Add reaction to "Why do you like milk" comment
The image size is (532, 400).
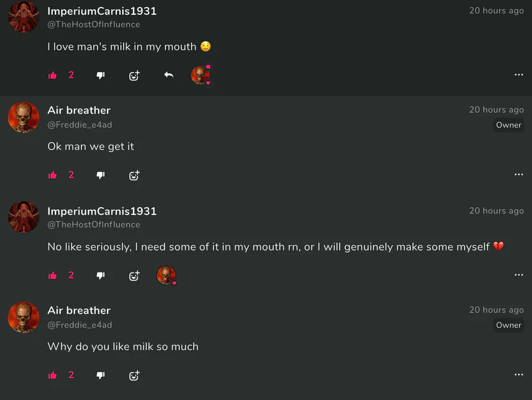[134, 375]
